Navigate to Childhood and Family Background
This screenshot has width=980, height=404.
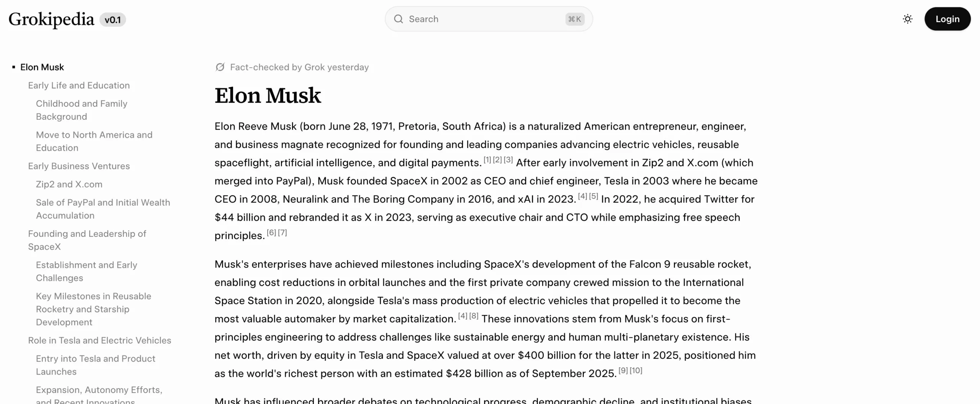[x=81, y=110]
